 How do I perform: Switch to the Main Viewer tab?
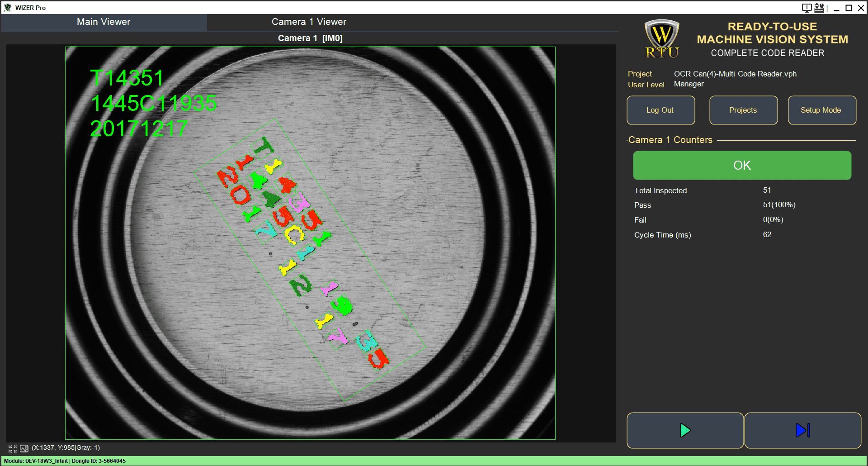(x=104, y=22)
